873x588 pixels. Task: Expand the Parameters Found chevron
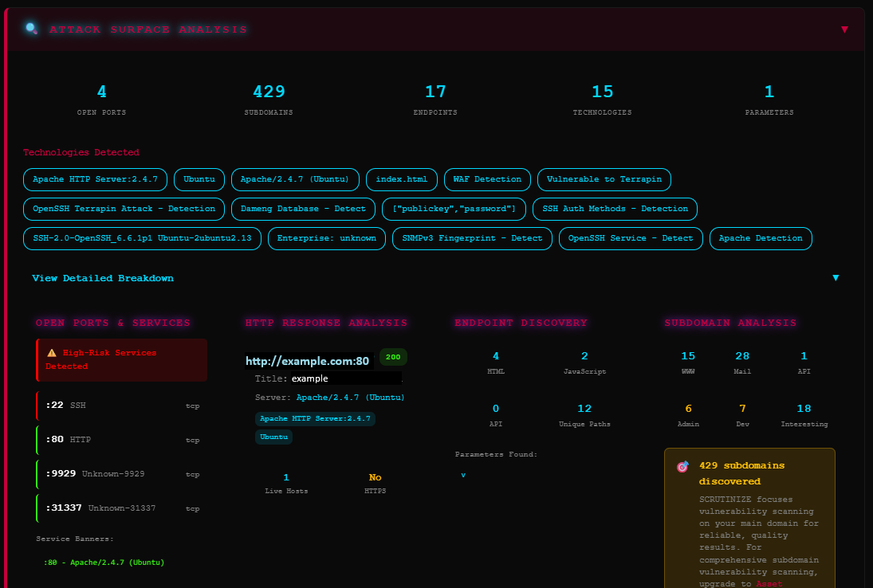point(463,475)
